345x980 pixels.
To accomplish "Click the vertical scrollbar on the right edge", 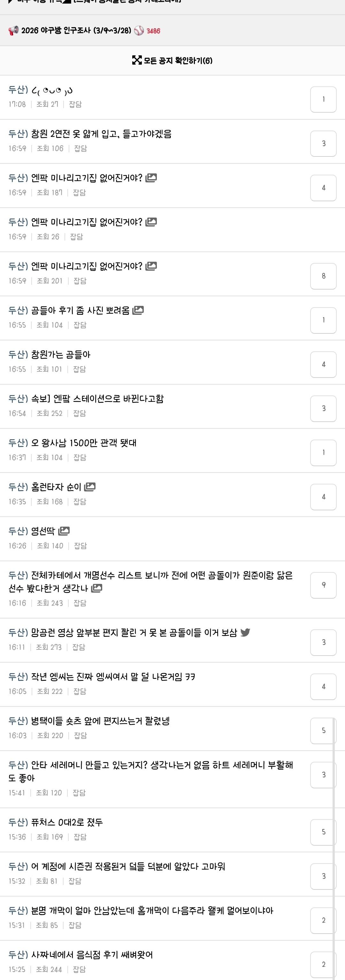I will click(333, 837).
